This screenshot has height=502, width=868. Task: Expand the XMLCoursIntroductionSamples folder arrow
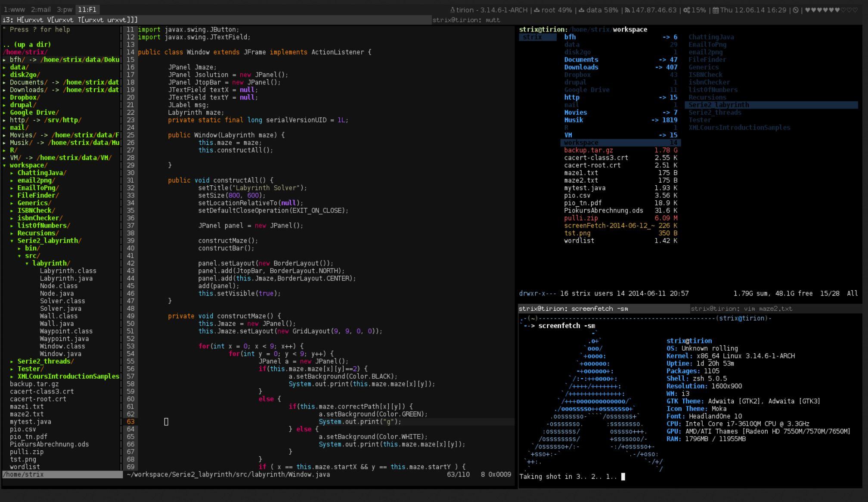[x=12, y=377]
